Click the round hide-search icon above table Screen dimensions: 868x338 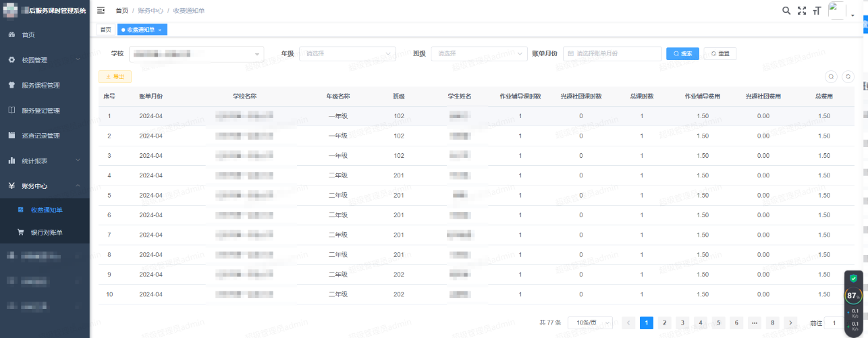pyautogui.click(x=832, y=77)
